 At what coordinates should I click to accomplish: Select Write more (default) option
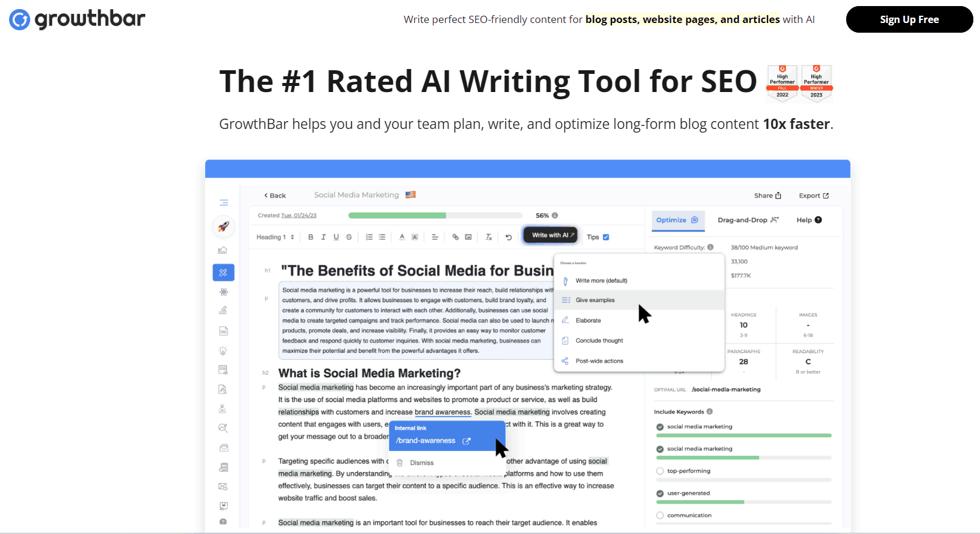pyautogui.click(x=639, y=281)
